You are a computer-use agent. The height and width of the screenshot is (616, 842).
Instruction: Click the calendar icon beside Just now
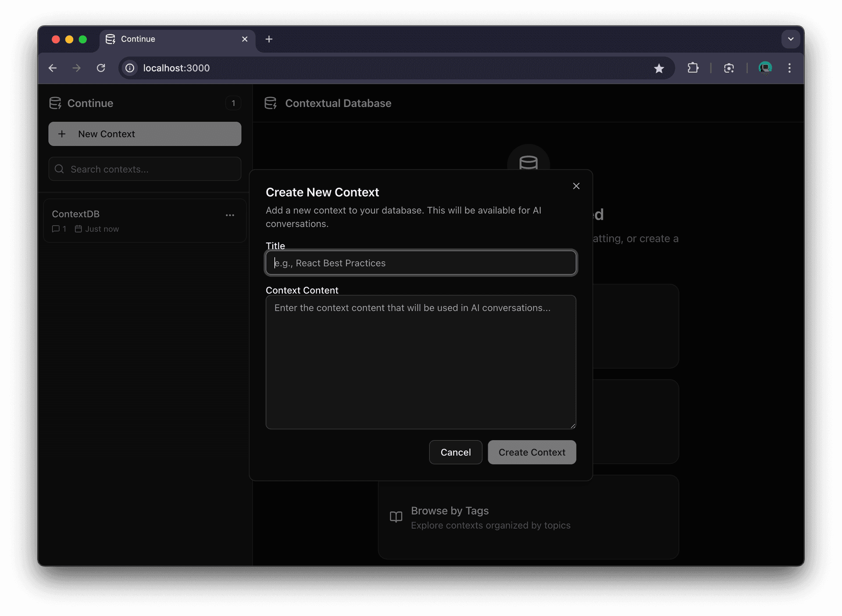78,228
